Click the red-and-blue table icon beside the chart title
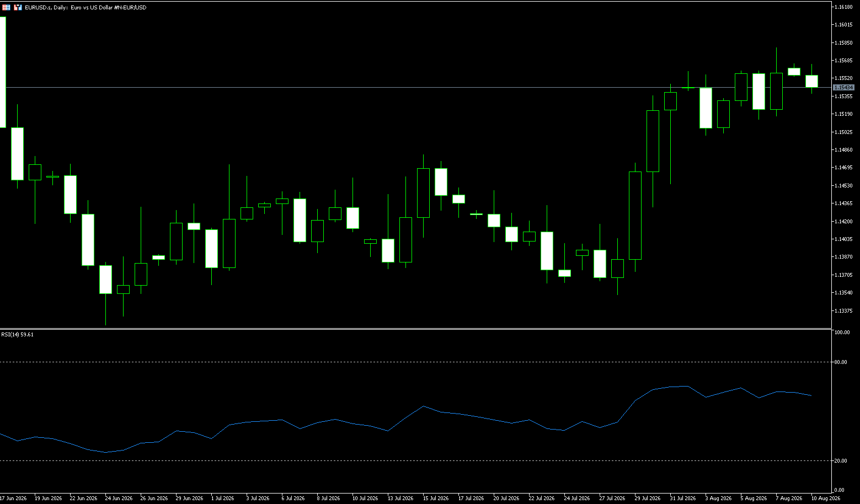Image resolution: width=860 pixels, height=504 pixels. [6, 8]
